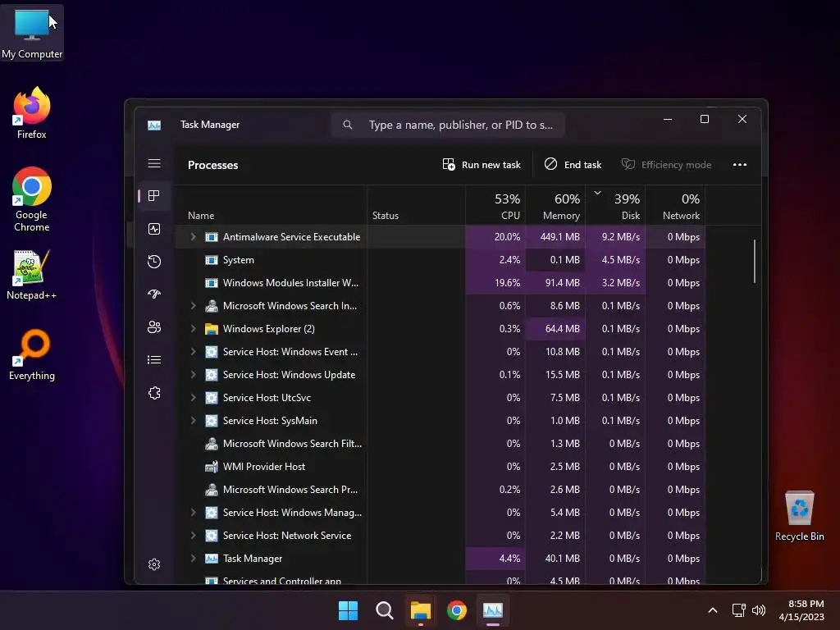Expand Service Host: SysMain row
Screen dimensions: 840x630
pyautogui.click(x=194, y=421)
